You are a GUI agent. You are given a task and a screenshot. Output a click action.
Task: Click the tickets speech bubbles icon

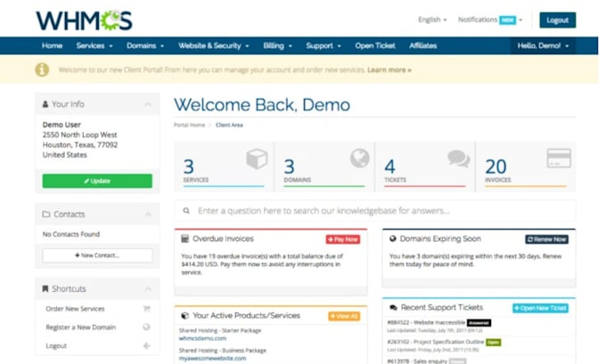pos(459,158)
